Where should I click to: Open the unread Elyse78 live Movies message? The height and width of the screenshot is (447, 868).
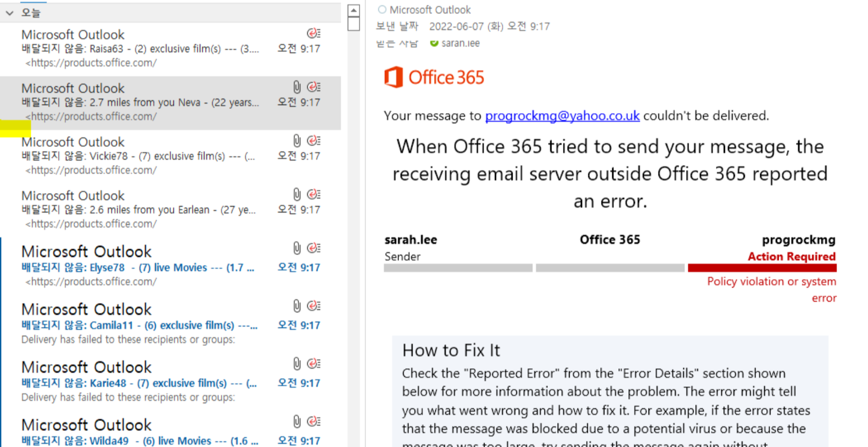[x=170, y=267]
